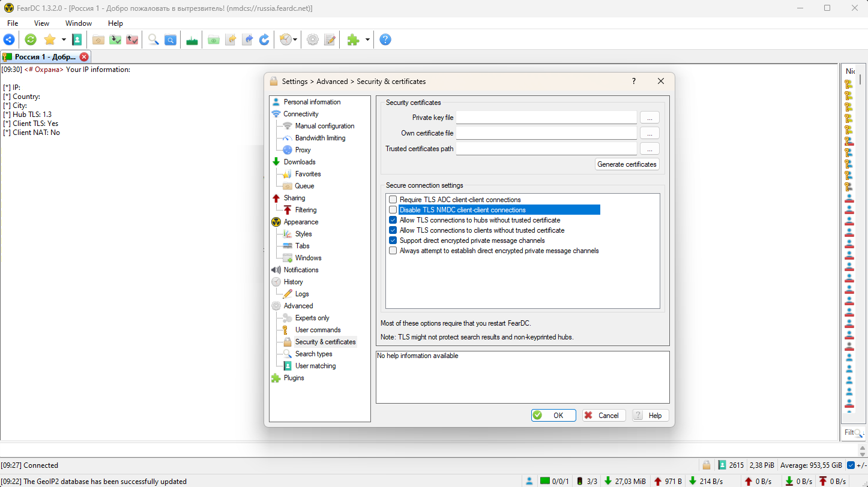
Task: Open the Away clock dropdown arrow
Action: point(295,40)
